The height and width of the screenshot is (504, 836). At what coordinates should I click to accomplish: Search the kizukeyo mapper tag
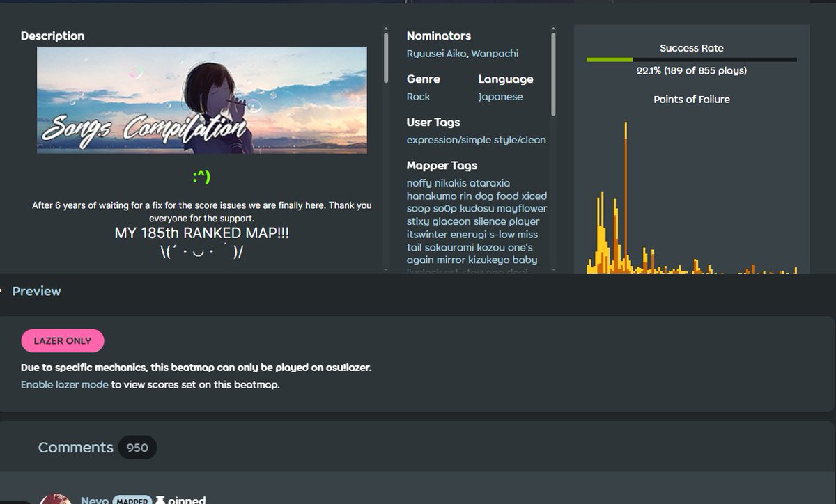pos(490,260)
